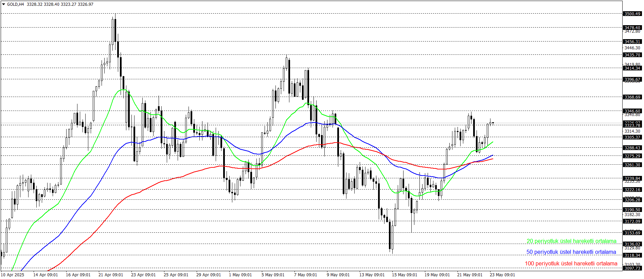Click the 3314.30 axis scale value
Screen dimensions: 644x279
point(632,131)
